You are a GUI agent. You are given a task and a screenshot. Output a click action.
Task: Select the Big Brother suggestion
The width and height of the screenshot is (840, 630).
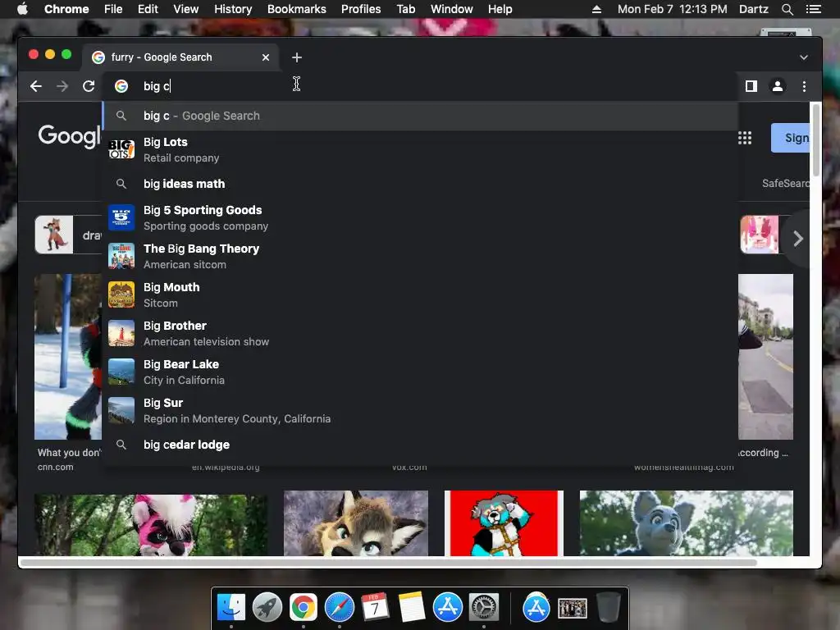(420, 333)
